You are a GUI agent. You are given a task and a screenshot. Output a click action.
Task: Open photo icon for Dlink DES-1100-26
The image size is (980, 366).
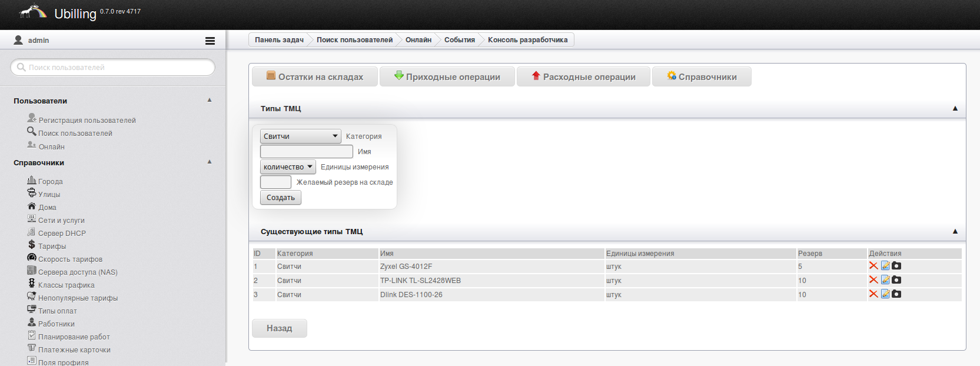click(x=896, y=294)
